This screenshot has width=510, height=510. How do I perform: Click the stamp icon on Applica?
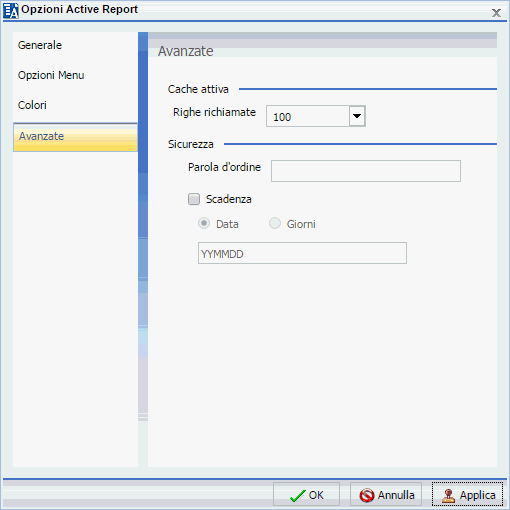[x=449, y=496]
